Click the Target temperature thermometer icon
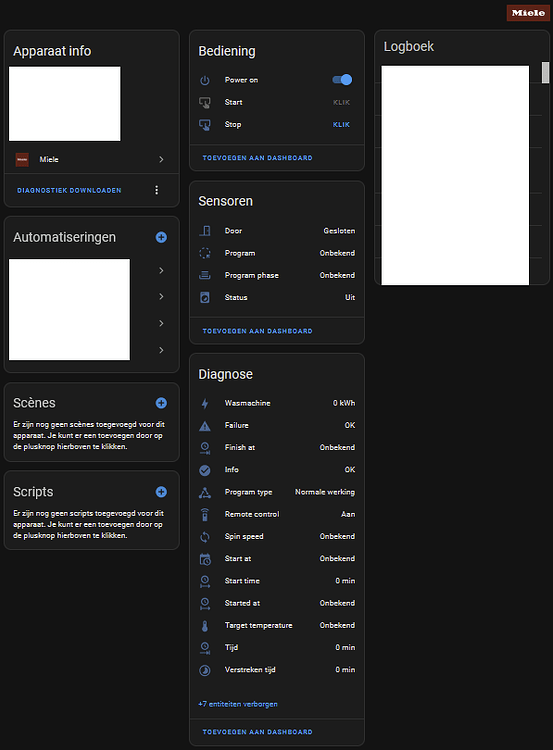Image resolution: width=553 pixels, height=750 pixels. (205, 626)
